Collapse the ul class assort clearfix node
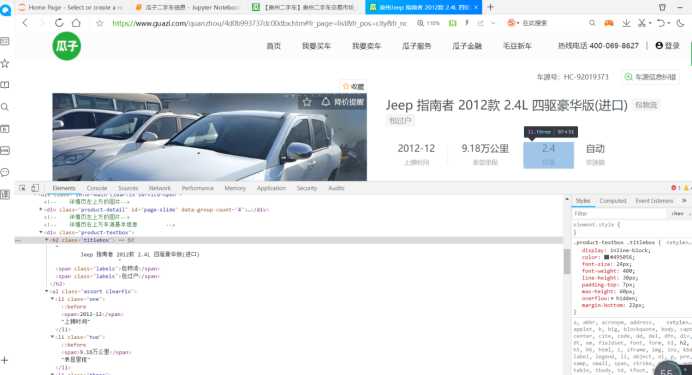The width and height of the screenshot is (692, 375). click(46, 291)
